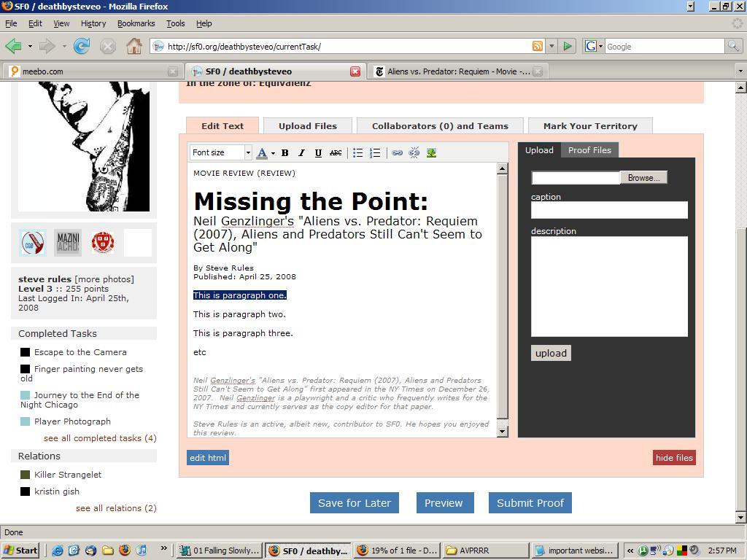Click the Submit Proof button

(x=530, y=503)
